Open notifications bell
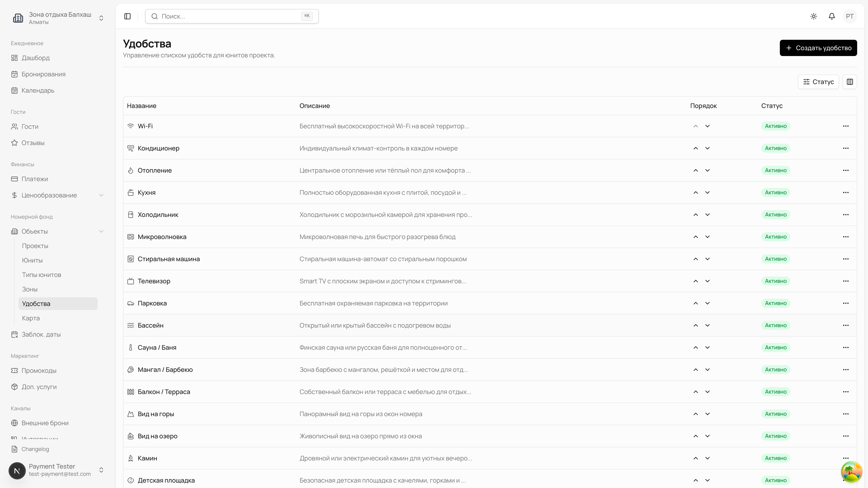 (832, 16)
